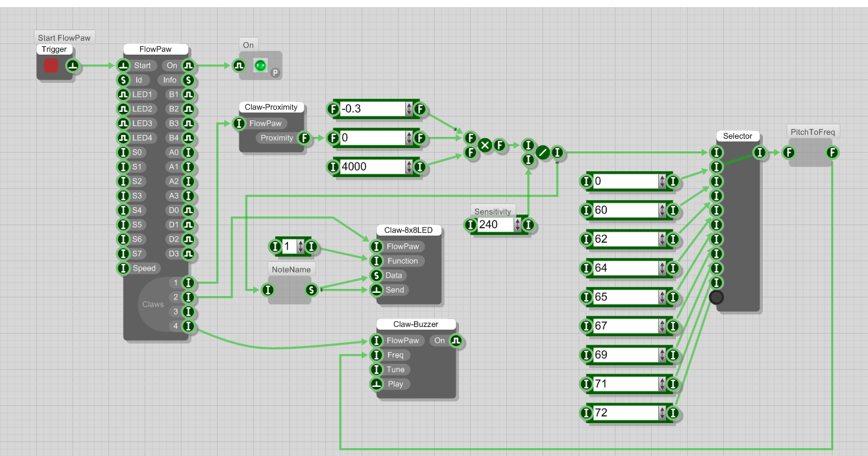Click the Claw-Buzzer Play trigger input
The width and height of the screenshot is (868, 456).
point(376,384)
